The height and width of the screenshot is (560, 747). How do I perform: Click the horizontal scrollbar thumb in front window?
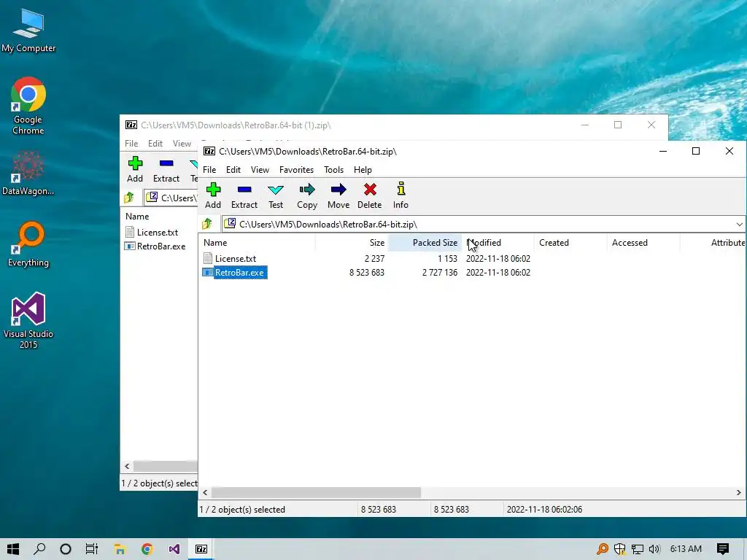316,492
